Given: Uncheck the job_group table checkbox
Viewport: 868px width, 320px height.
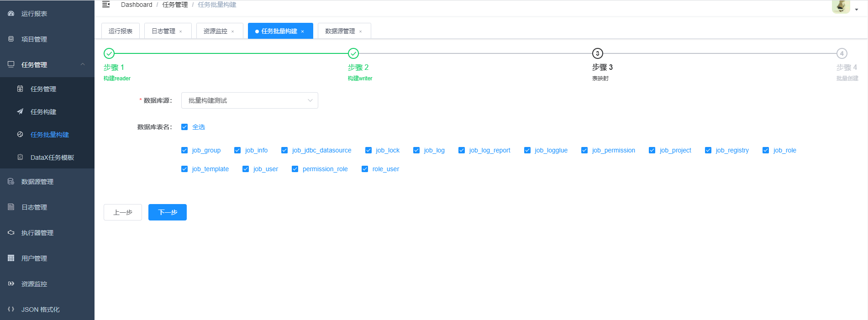Looking at the screenshot, I should (x=184, y=150).
